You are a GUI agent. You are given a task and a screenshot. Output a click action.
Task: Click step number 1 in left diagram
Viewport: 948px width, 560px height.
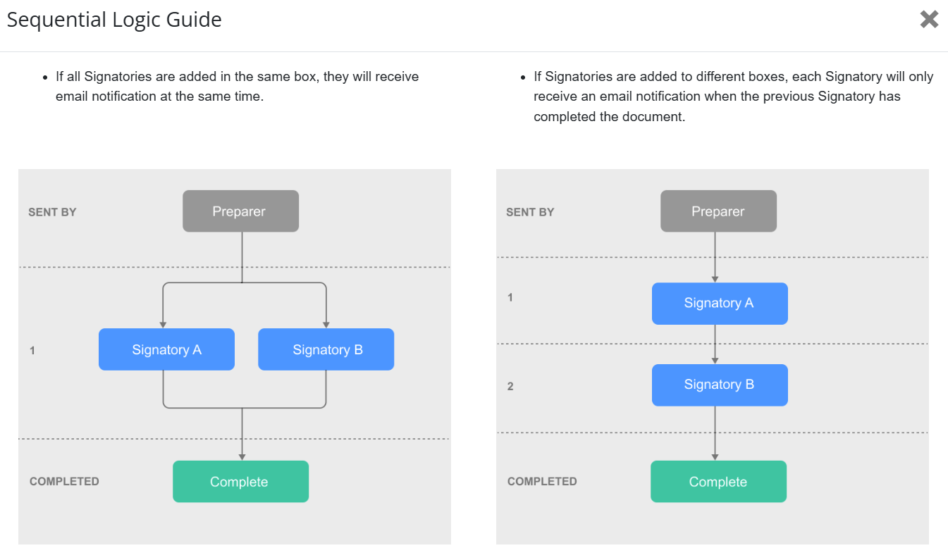click(32, 350)
